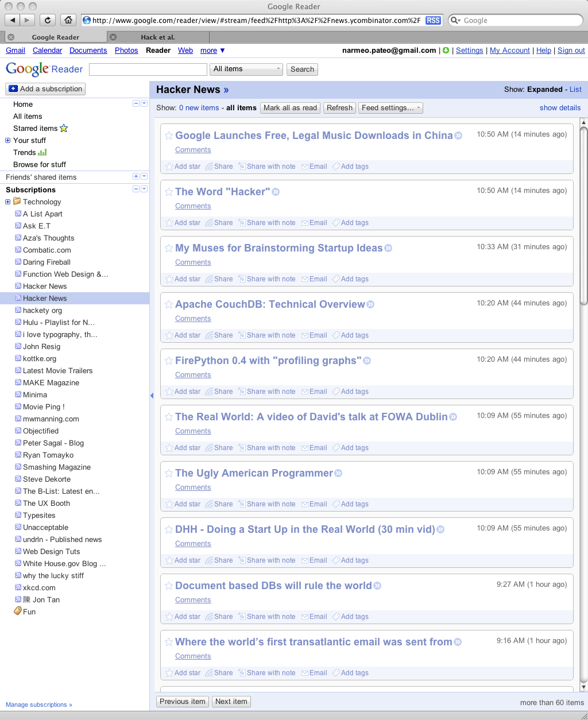This screenshot has height=720, width=588.
Task: Click the feed Refresh button
Action: [339, 107]
